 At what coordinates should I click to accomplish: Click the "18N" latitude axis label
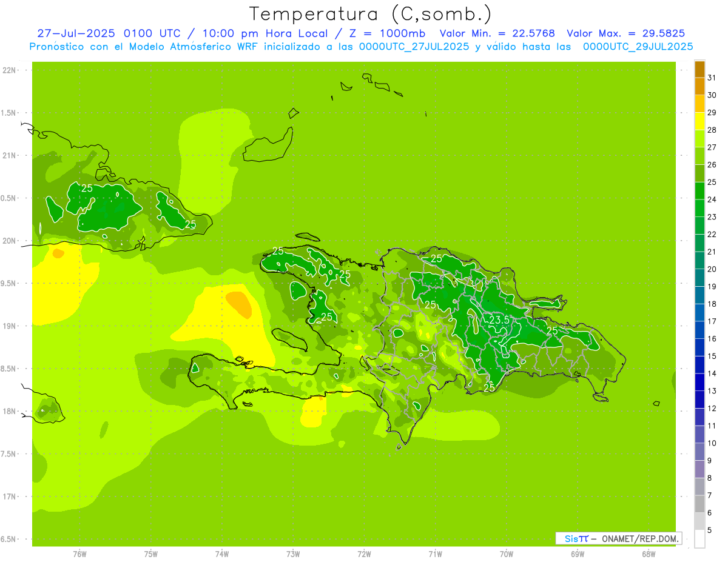(x=8, y=412)
